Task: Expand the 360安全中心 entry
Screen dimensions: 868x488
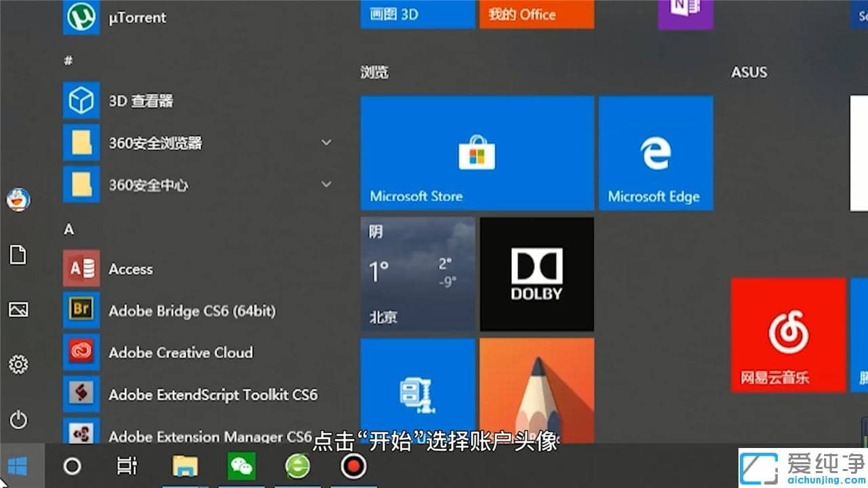Action: coord(325,184)
